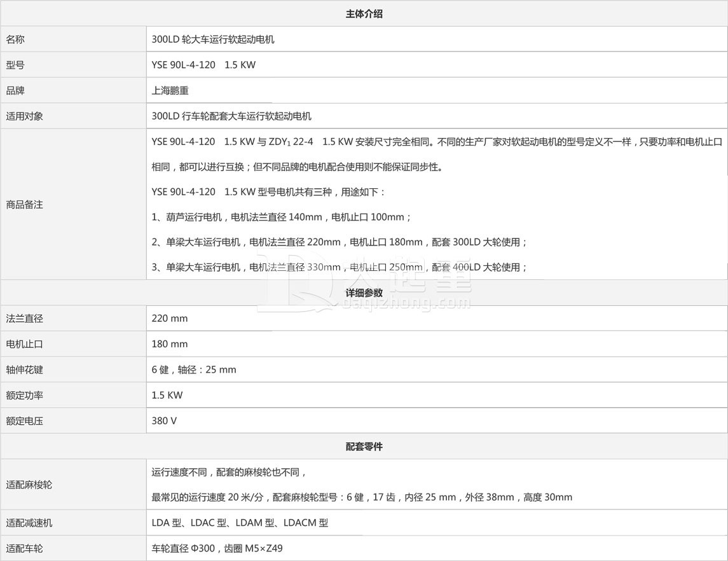This screenshot has width=728, height=561.
Task: Click the YSE 90L-4-120 1.5 KW value in 型号 row
Action: (x=203, y=65)
